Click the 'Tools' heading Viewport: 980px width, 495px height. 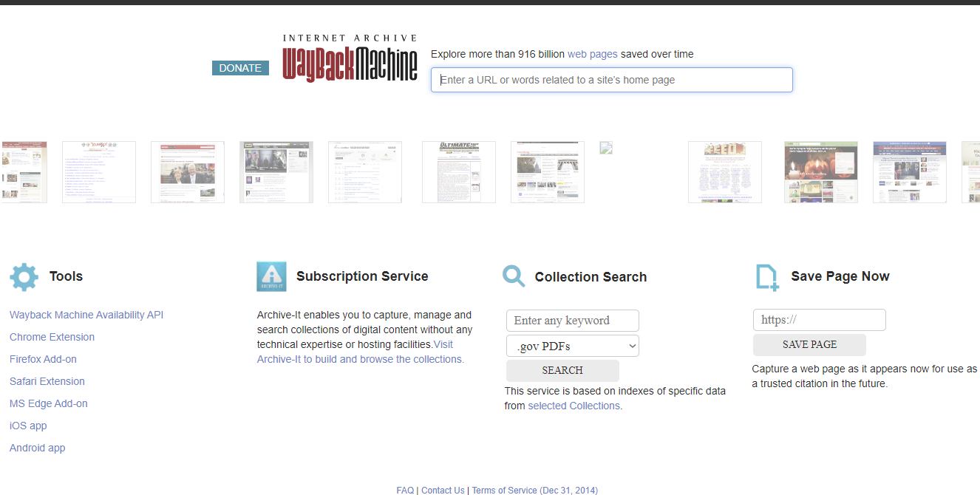(x=66, y=276)
